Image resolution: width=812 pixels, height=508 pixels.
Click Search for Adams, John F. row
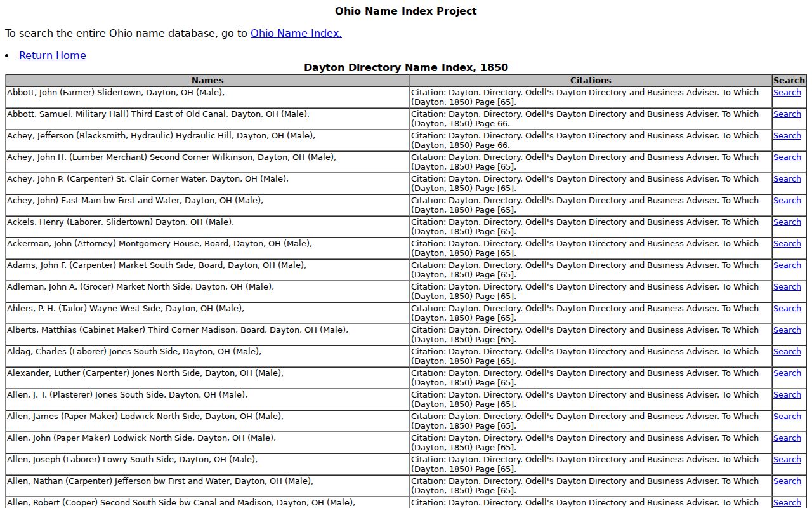click(x=787, y=265)
